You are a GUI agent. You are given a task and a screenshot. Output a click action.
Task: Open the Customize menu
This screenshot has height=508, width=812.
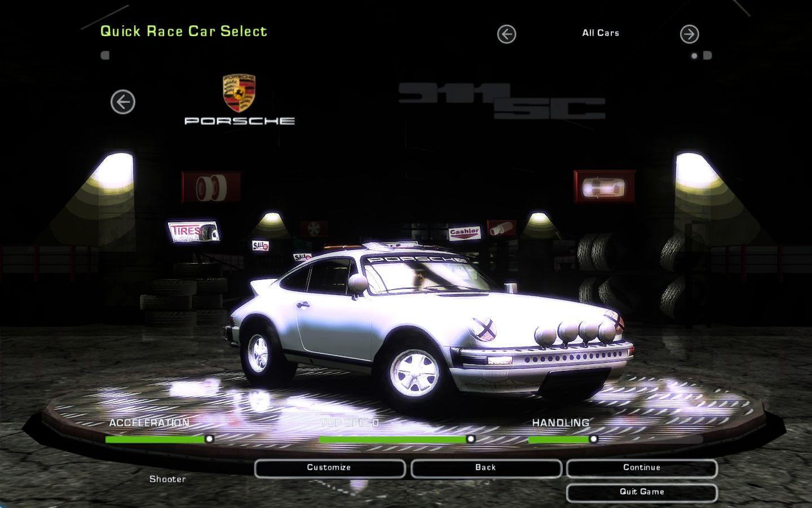coord(329,468)
